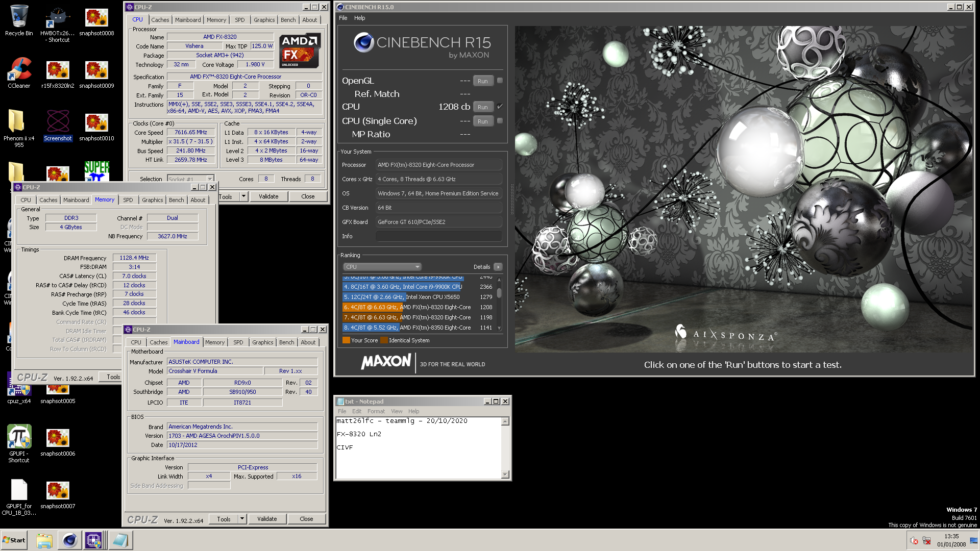Viewport: 980px width, 551px height.
Task: Open the Socket #1 selection dropdown
Action: click(x=190, y=179)
